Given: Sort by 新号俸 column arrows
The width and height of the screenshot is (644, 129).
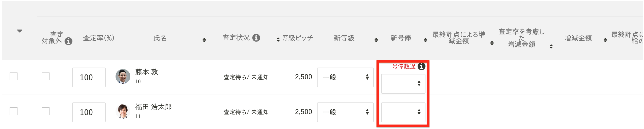Looking at the screenshot, I should [425, 40].
